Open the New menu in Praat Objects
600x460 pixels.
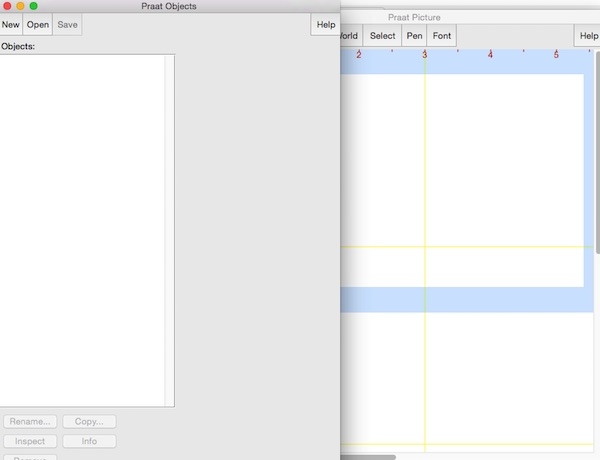[11, 24]
